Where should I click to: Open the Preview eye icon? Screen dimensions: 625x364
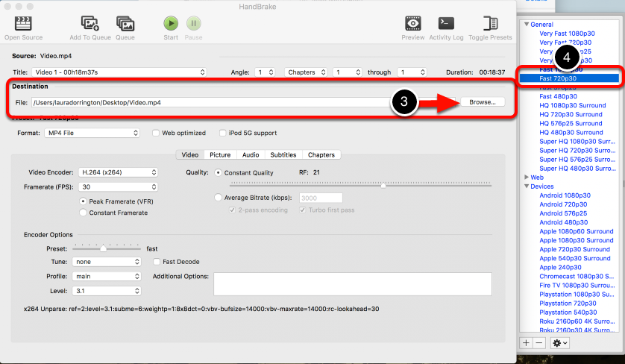pyautogui.click(x=413, y=24)
